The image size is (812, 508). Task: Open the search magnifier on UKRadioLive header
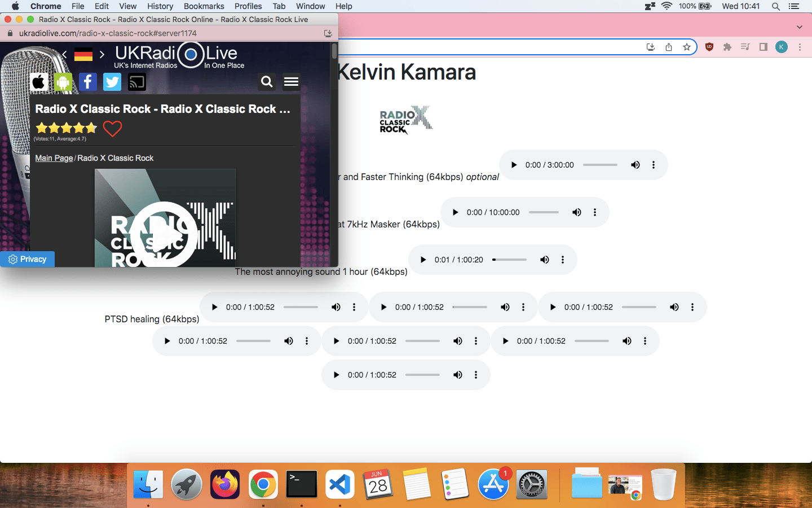pyautogui.click(x=267, y=82)
